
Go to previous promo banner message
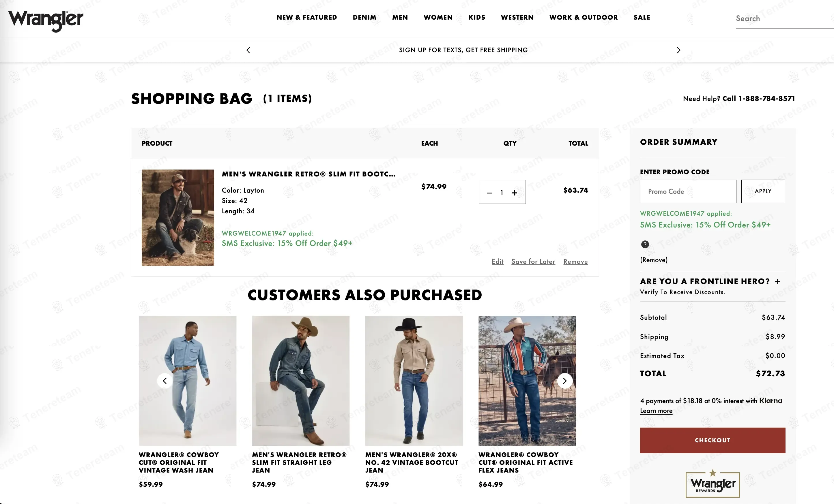click(248, 50)
